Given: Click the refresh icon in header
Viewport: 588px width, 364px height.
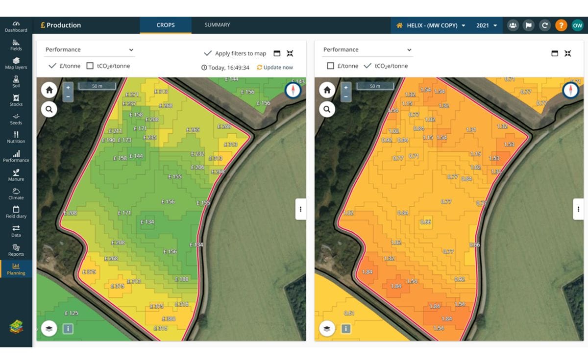Looking at the screenshot, I should coord(544,25).
